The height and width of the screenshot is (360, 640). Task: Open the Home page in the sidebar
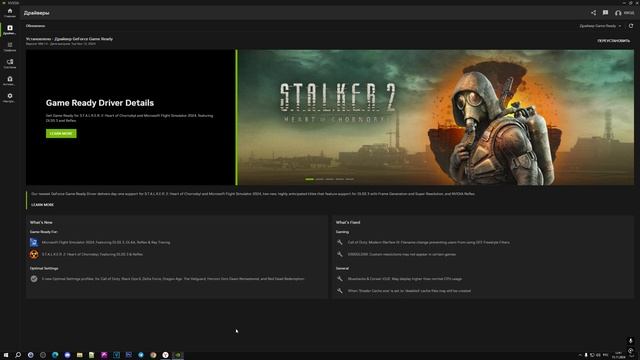coord(10,13)
